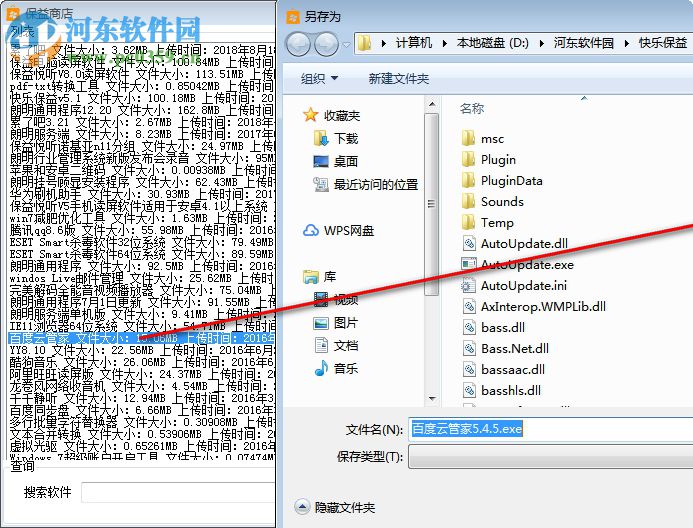Select bass.dll file icon
Screen dimensions: 693x528
pyautogui.click(x=468, y=327)
